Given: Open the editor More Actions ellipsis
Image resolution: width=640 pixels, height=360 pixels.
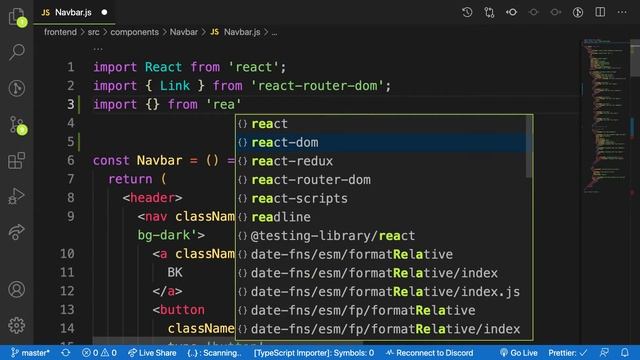Looking at the screenshot, I should click(x=622, y=12).
